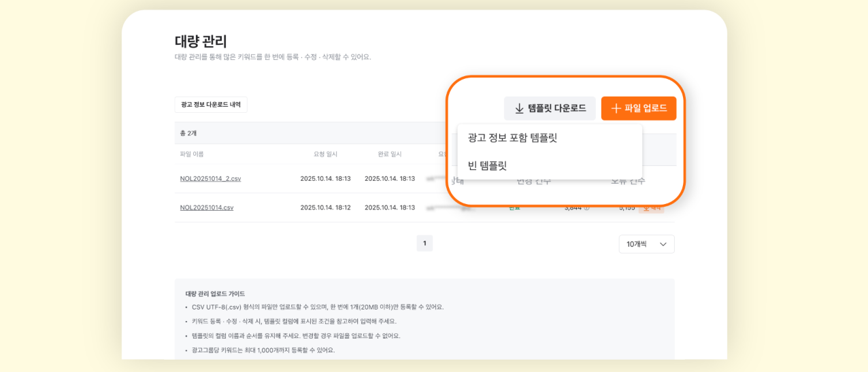Screen dimensions: 868x372
Task: Open 광고 정보 다운로드 내역
Action: coord(211,105)
